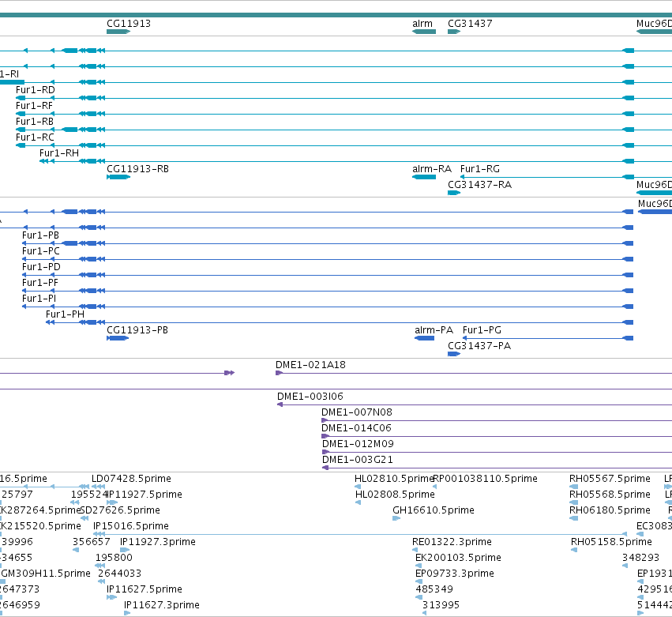Viewport: 672px width, 617px height.
Task: Select protein Fur1-PF label
Action: [x=39, y=283]
